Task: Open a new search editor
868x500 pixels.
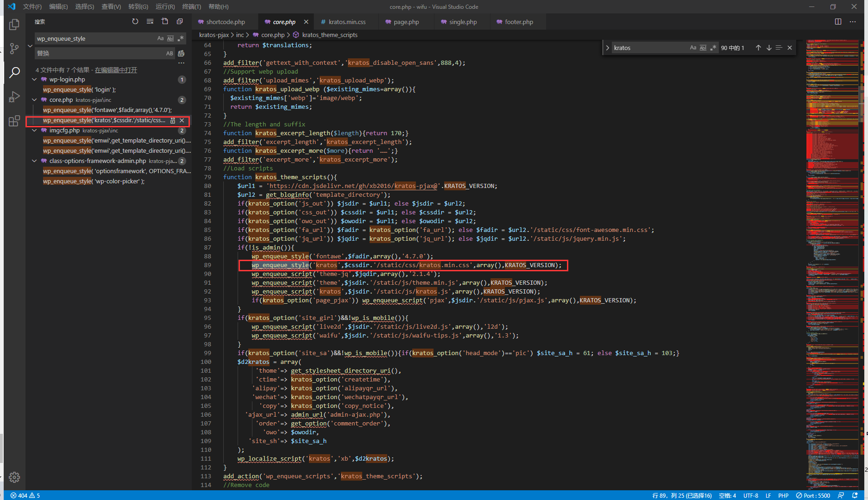Action: point(165,21)
